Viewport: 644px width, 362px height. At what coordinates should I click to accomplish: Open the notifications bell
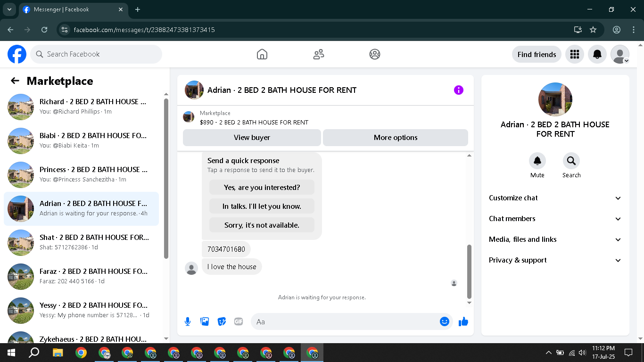click(x=597, y=54)
